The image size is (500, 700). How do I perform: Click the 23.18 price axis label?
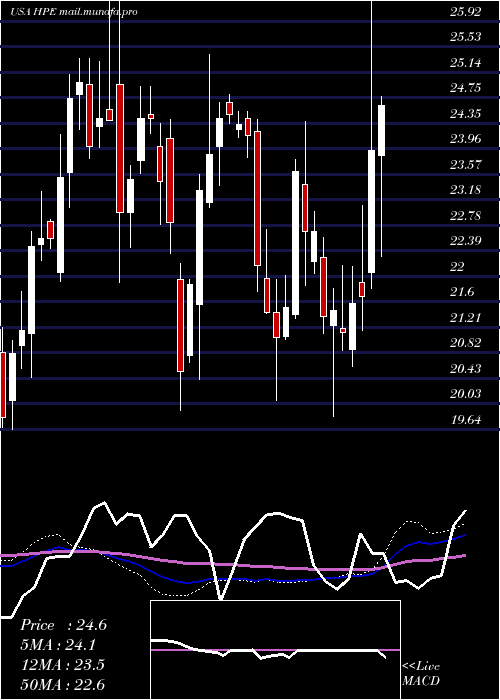click(x=466, y=190)
